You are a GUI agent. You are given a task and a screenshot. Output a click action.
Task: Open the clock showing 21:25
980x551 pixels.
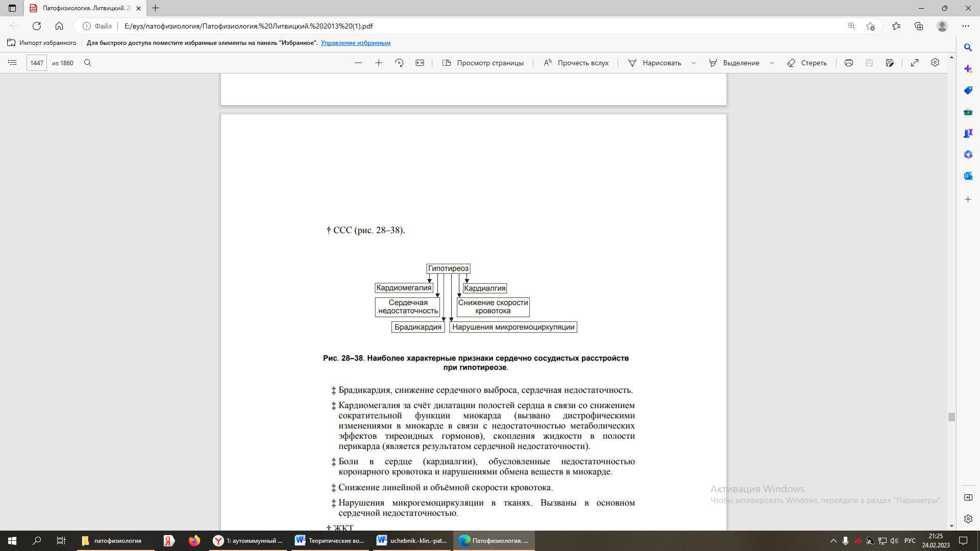coord(936,541)
